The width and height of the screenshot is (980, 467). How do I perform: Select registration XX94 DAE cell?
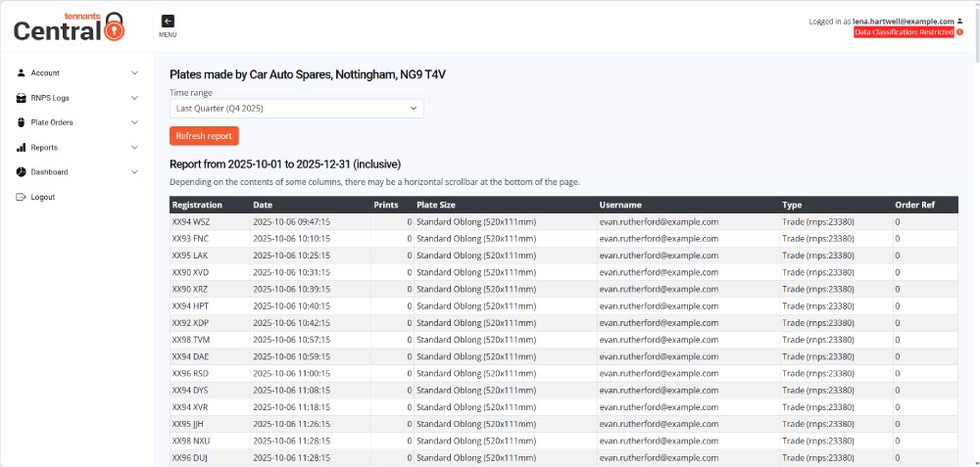[210, 356]
